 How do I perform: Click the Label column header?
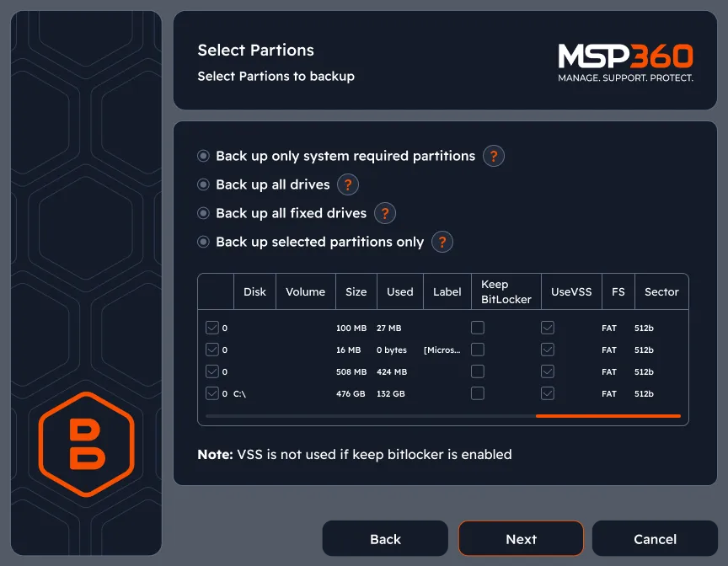click(447, 291)
